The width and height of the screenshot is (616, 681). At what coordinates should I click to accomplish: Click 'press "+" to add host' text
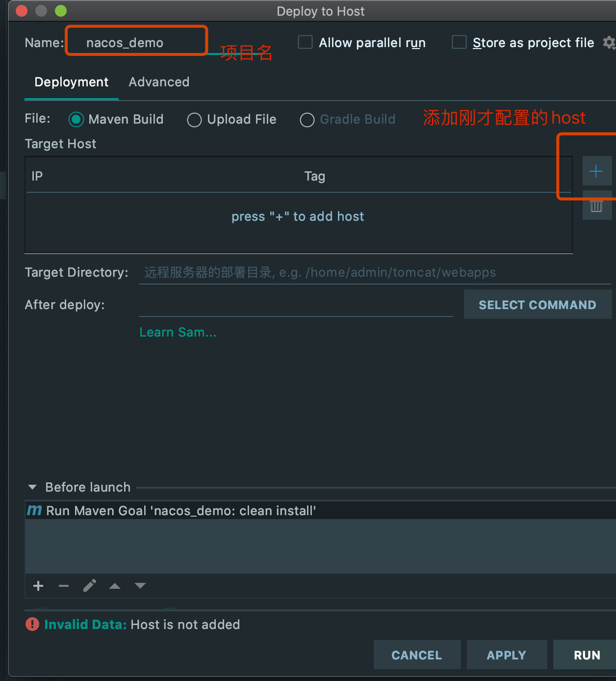click(298, 216)
